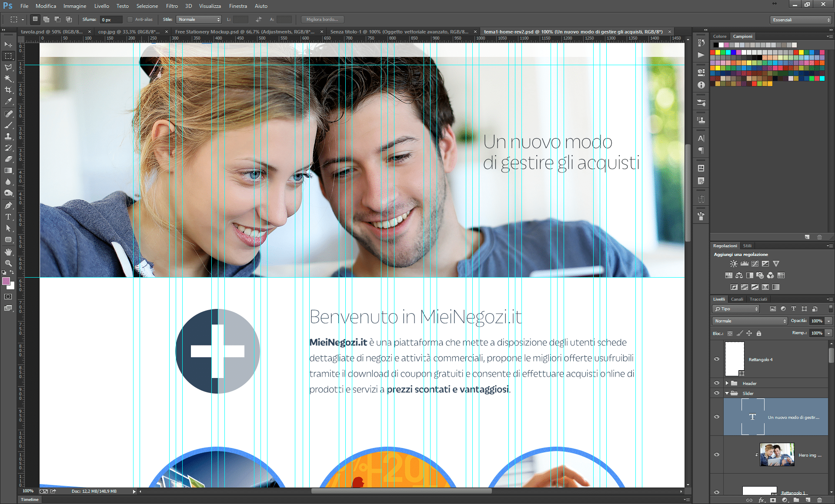Toggle the layer filtering switch
Image resolution: width=835 pixels, height=504 pixels.
pyautogui.click(x=831, y=308)
